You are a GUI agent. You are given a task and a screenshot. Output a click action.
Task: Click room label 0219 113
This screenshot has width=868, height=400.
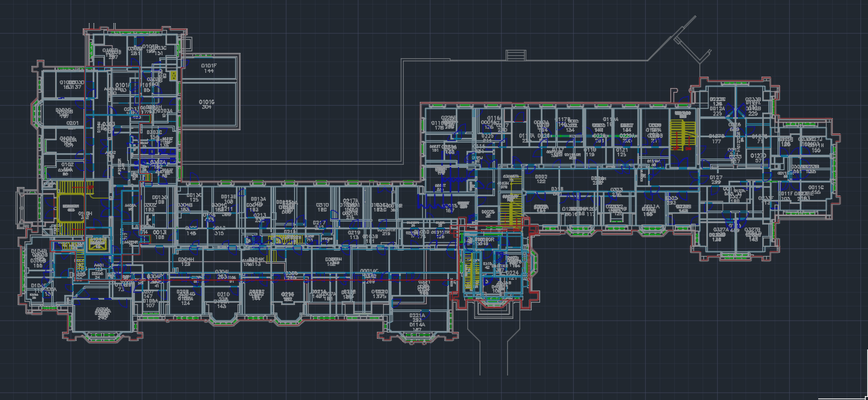354,235
